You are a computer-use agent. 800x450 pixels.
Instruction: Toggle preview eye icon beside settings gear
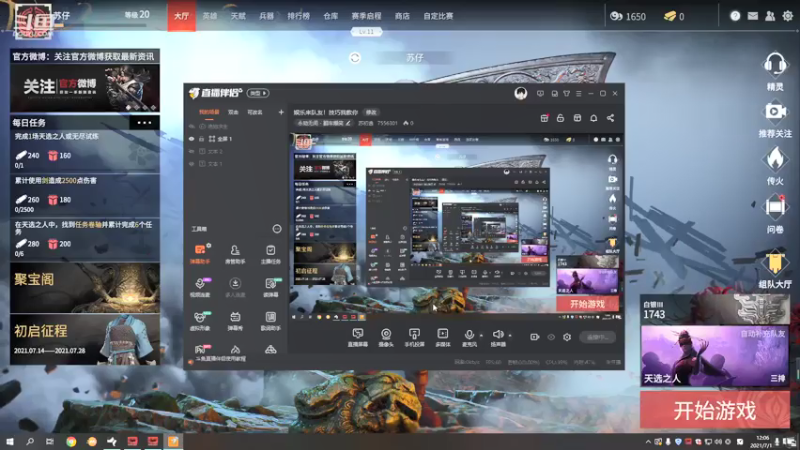pos(551,337)
